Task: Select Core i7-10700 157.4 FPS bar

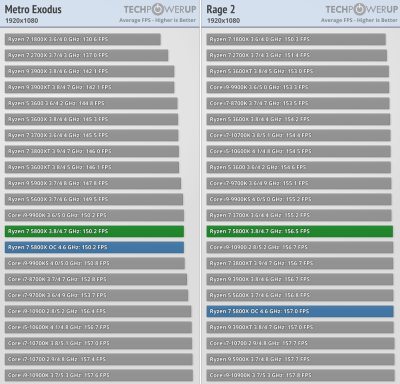Action: tap(99, 359)
